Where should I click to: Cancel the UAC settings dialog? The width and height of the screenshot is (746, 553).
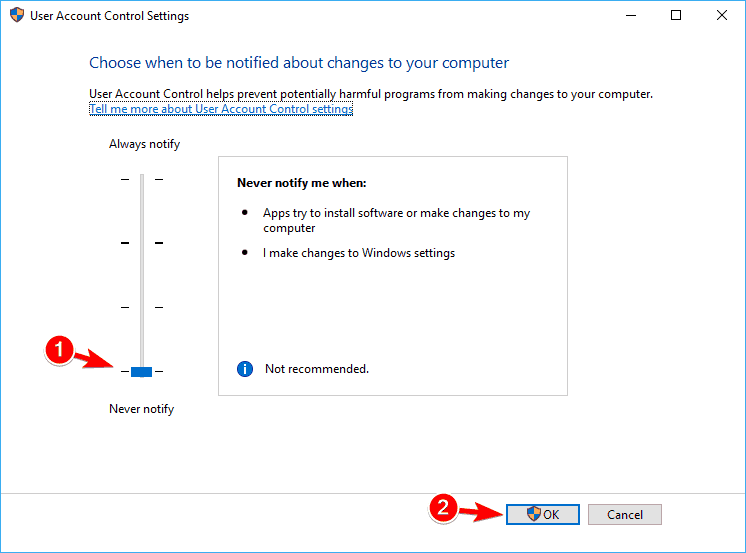[x=625, y=514]
